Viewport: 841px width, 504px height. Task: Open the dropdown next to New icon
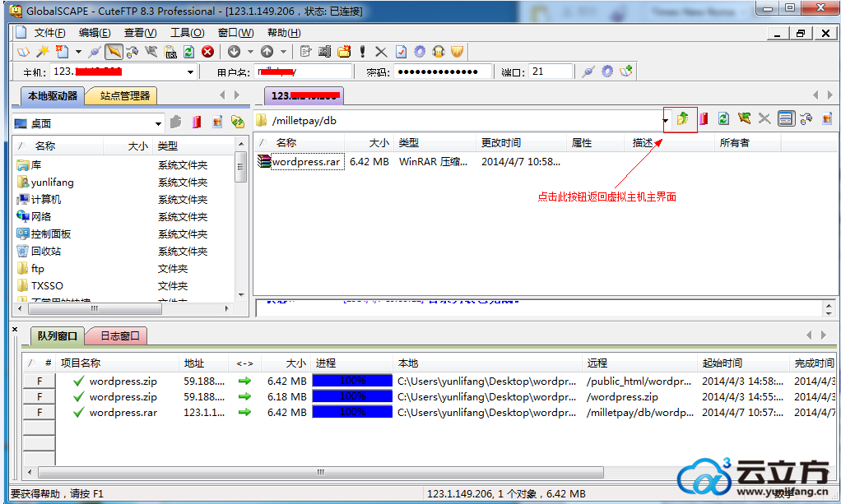click(78, 52)
